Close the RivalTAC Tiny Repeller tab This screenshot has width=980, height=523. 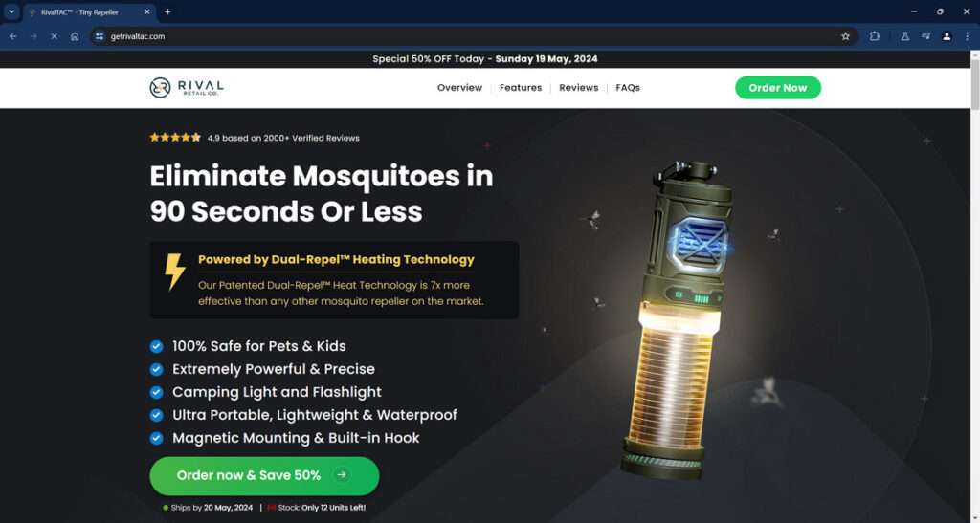[x=146, y=11]
